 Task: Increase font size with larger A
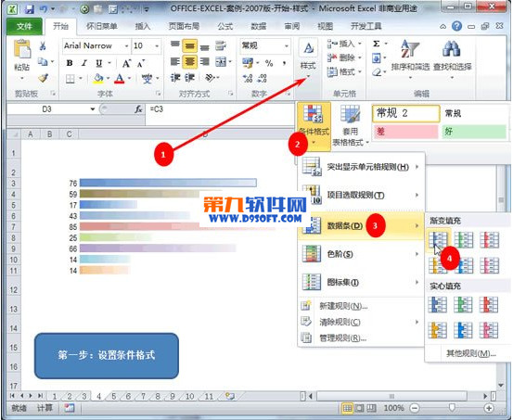[126, 63]
